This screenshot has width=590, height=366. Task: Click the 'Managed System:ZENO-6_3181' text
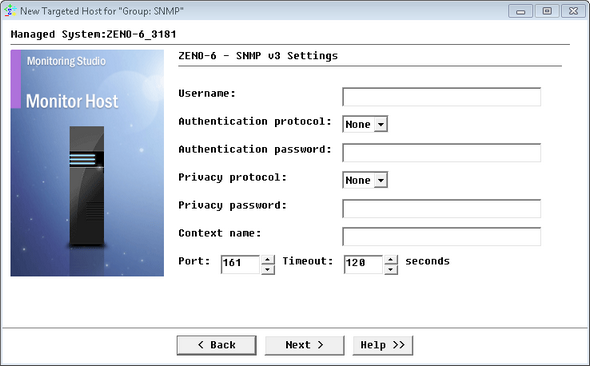coord(93,34)
